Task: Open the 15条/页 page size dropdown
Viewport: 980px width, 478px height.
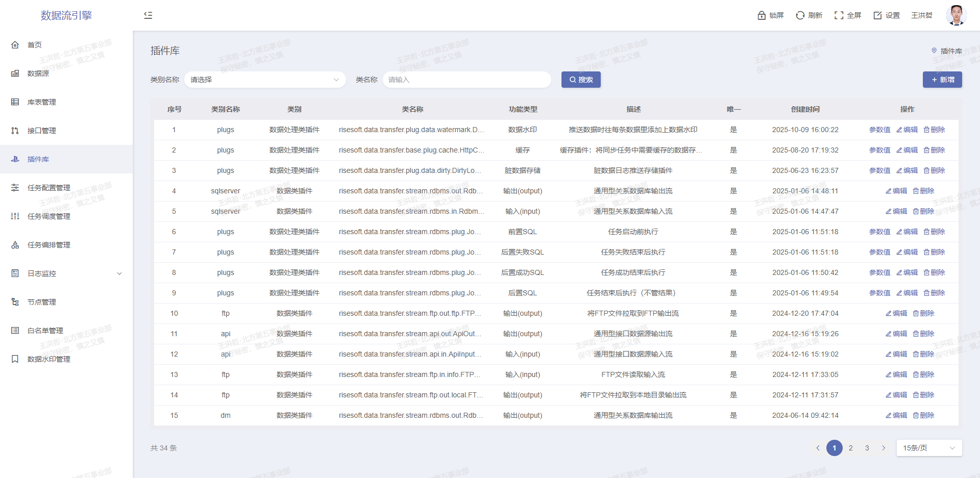Action: [x=928, y=448]
